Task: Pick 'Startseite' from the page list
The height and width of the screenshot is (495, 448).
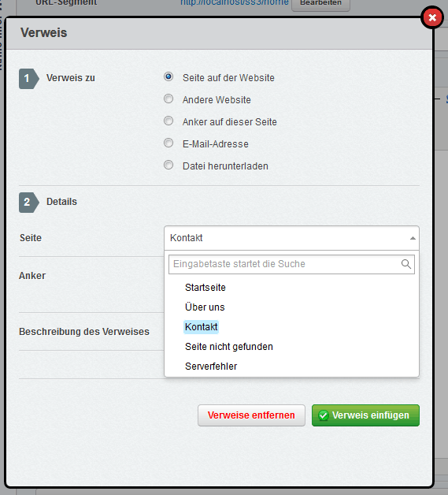Action: tap(205, 288)
